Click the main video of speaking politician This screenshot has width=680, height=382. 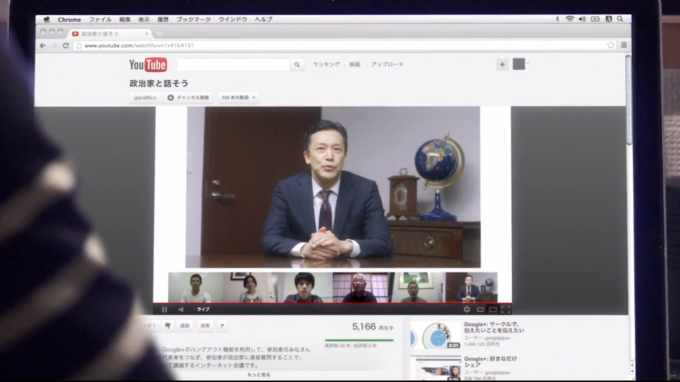point(333,187)
